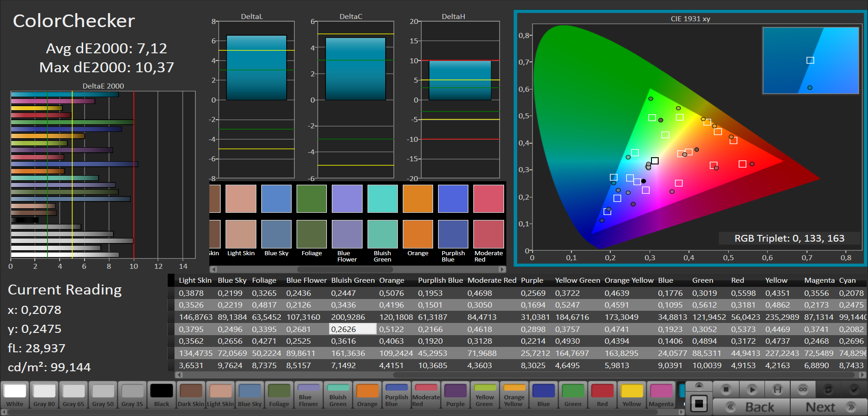Click the cd/m²: 99,144 current reading value
The width and height of the screenshot is (868, 416).
pos(49,367)
